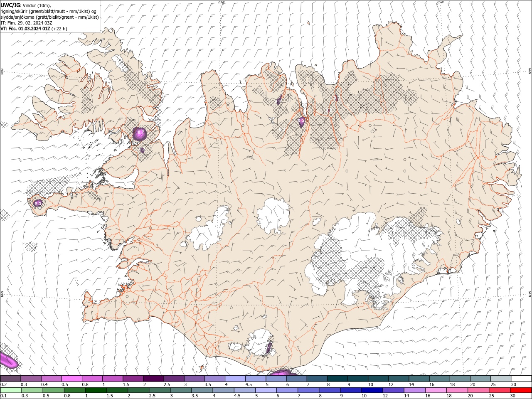The width and height of the screenshot is (532, 399).
Task: Click the '0.1' label on the rain scale
Action: pyautogui.click(x=4, y=396)
